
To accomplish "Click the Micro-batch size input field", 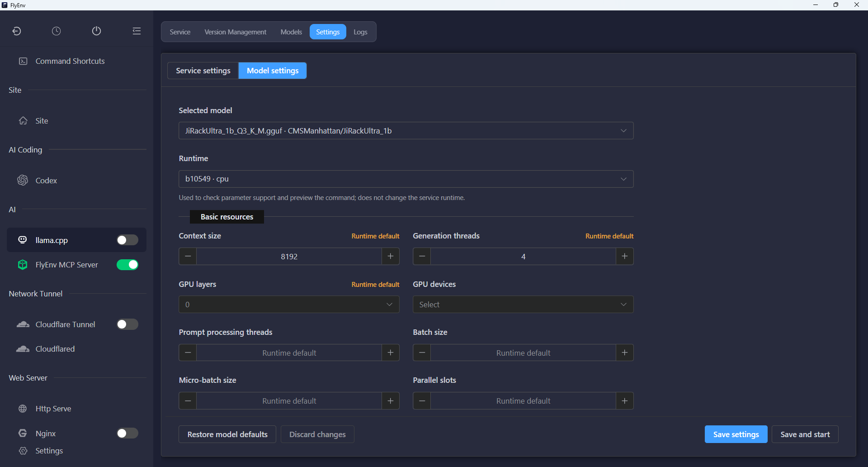I will tap(289, 400).
